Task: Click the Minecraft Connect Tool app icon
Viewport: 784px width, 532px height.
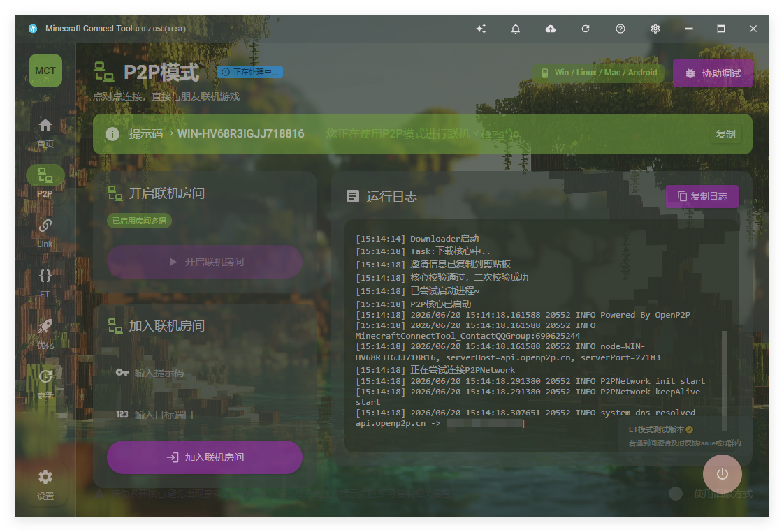Action: coord(33,29)
